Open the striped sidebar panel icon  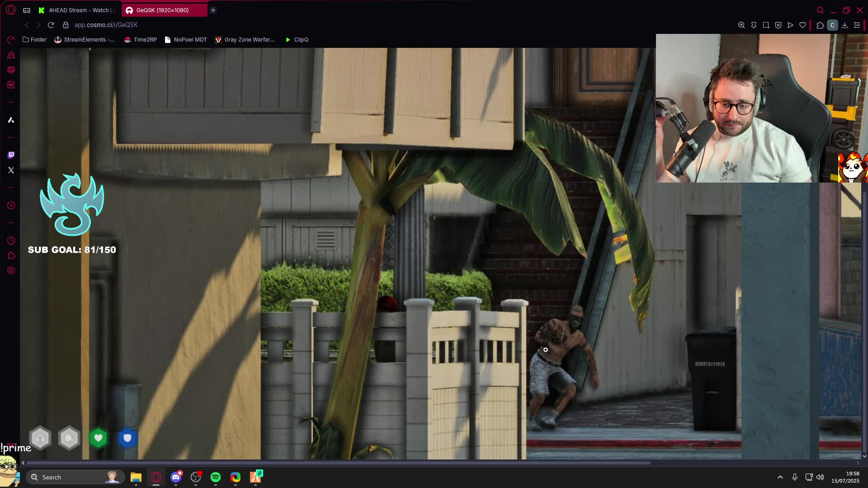tap(11, 70)
